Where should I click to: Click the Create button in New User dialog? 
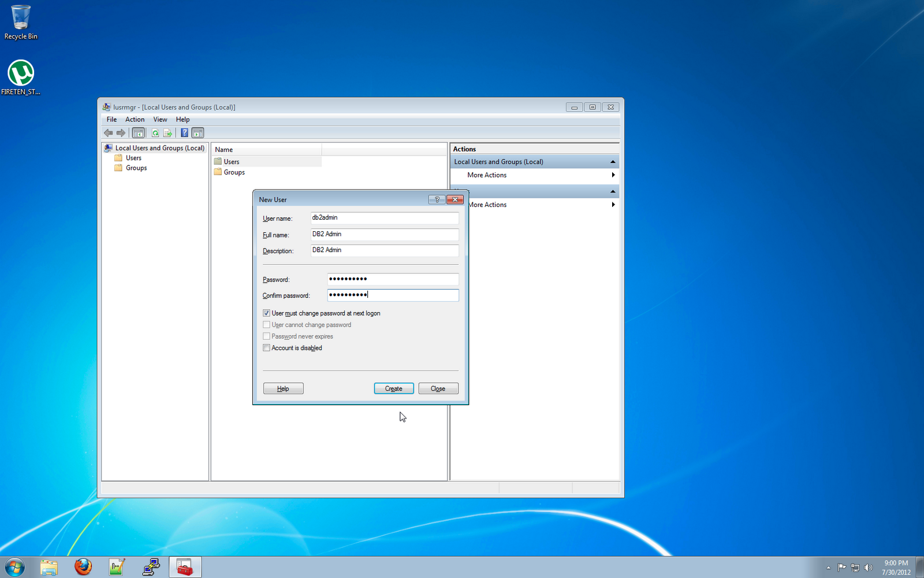(393, 388)
